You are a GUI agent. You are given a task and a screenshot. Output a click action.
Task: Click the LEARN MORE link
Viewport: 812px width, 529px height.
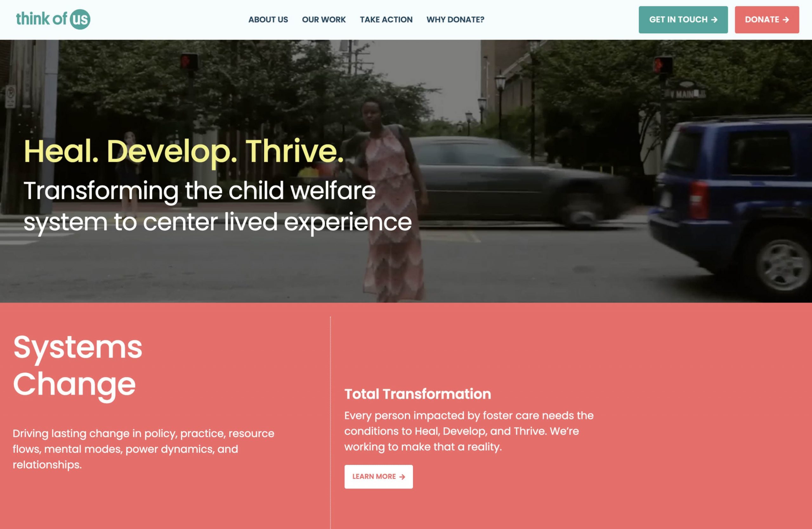pos(378,476)
